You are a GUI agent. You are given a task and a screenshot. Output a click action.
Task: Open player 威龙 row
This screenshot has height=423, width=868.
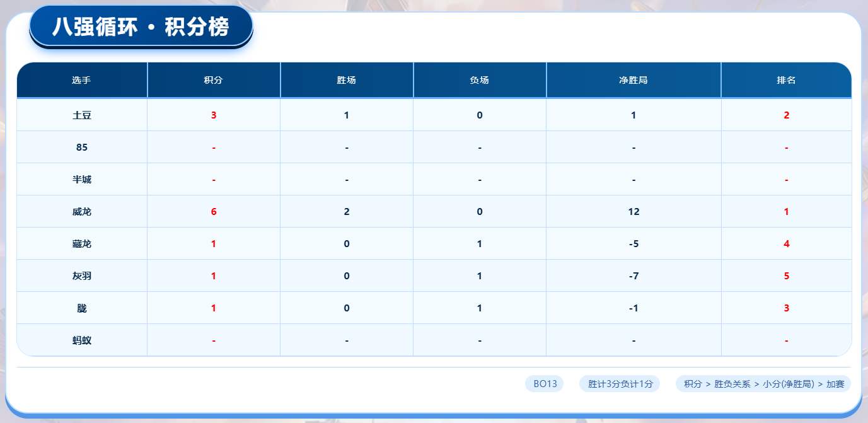coord(82,212)
